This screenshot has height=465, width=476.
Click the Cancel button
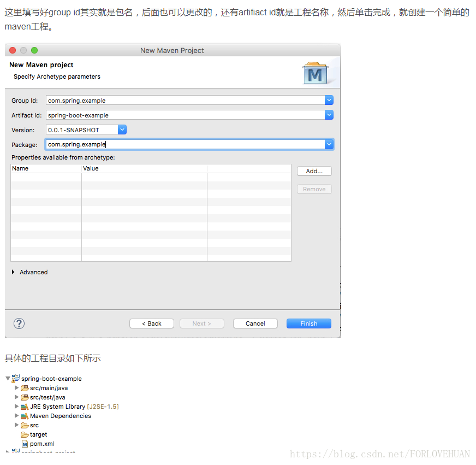tap(255, 323)
